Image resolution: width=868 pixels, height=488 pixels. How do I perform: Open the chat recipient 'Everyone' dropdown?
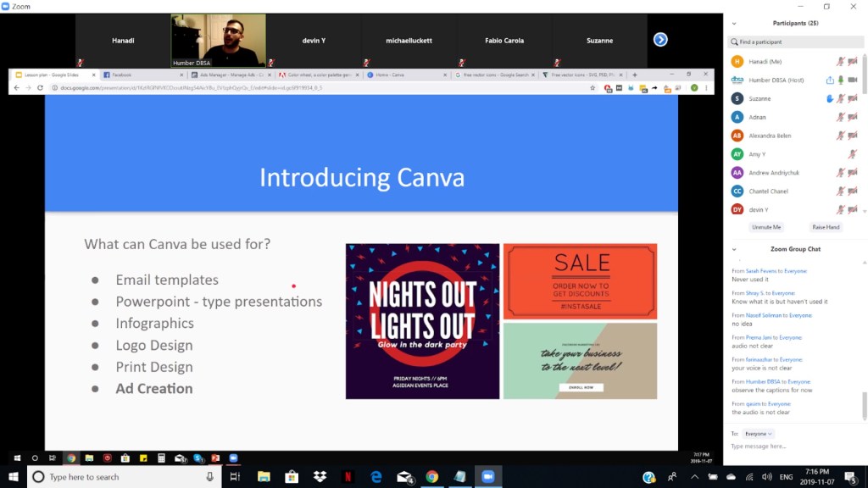tap(759, 433)
